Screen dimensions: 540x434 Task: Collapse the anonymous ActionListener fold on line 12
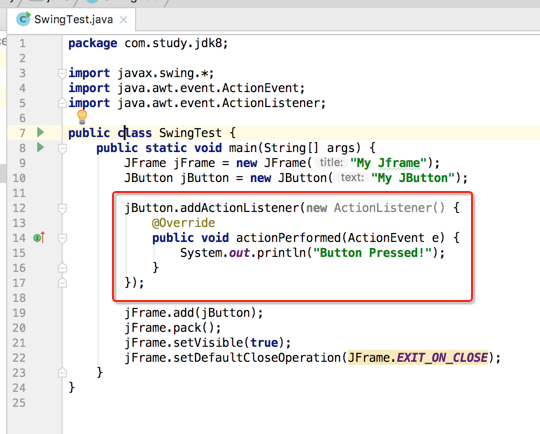click(62, 208)
